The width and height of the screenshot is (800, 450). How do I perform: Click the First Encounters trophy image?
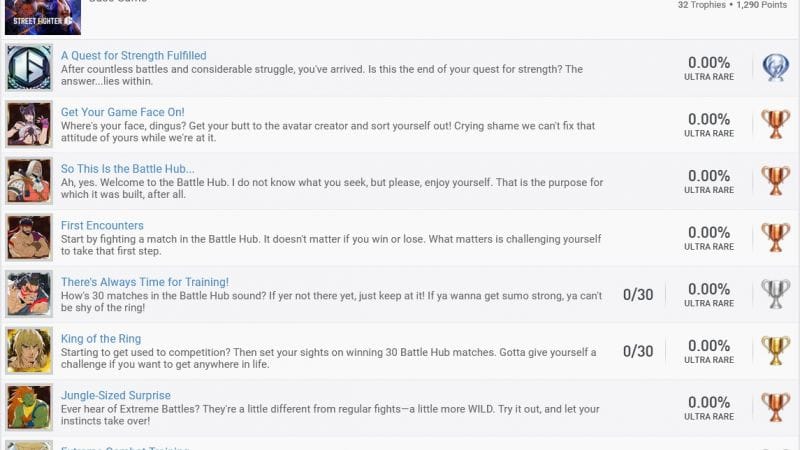(29, 237)
